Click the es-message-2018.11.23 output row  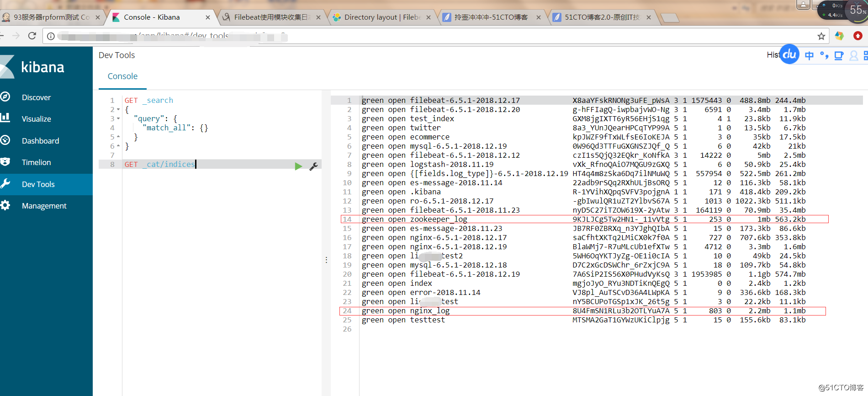pos(583,229)
